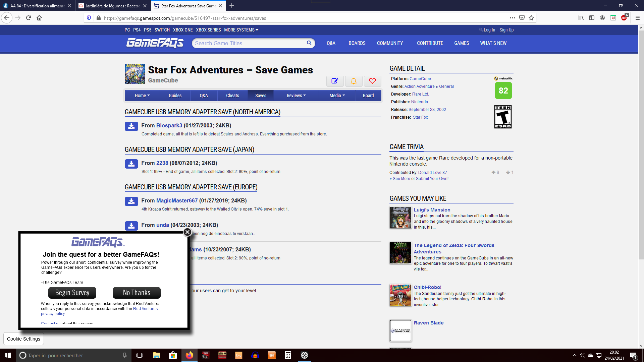Open the Board tab
The height and width of the screenshot is (362, 644).
pyautogui.click(x=368, y=96)
